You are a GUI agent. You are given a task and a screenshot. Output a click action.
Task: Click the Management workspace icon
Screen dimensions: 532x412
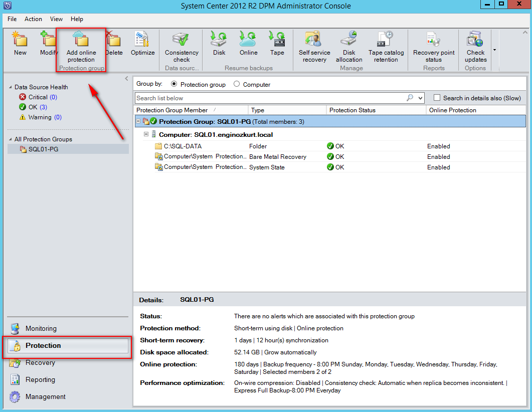pyautogui.click(x=15, y=397)
